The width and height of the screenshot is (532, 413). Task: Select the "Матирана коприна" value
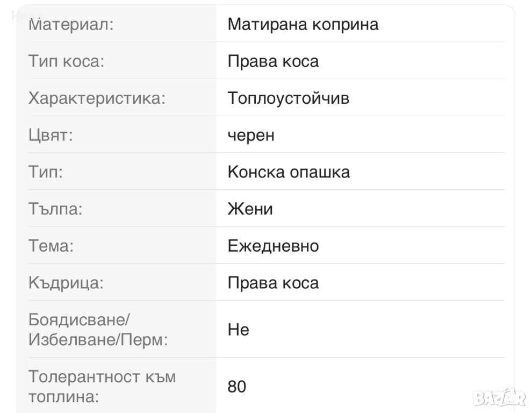coord(303,24)
